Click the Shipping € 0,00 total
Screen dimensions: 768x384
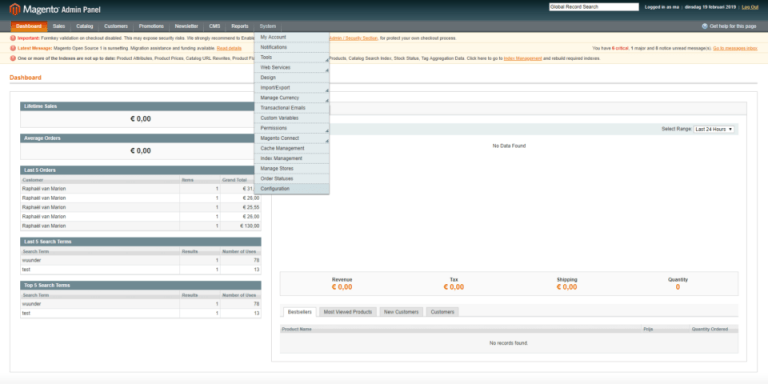[567, 287]
